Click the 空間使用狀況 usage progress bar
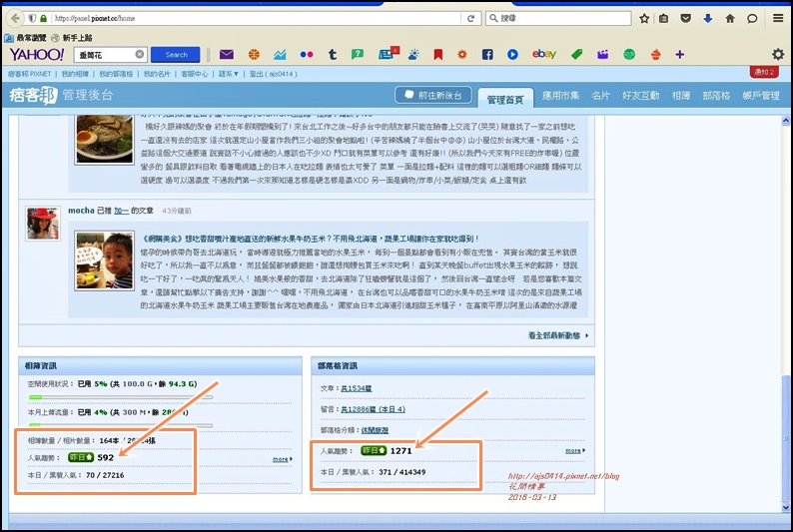This screenshot has height=532, width=793. tap(121, 397)
